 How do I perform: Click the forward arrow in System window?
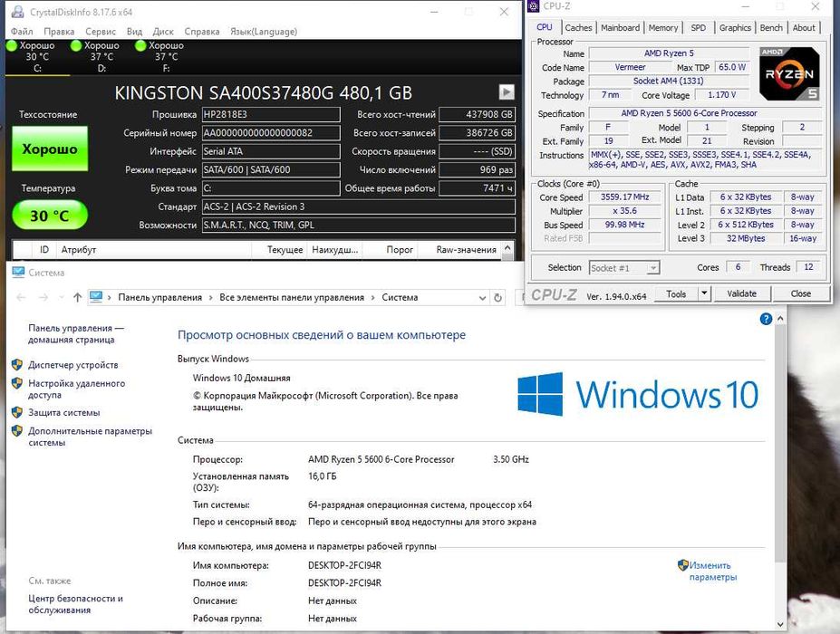coord(43,297)
